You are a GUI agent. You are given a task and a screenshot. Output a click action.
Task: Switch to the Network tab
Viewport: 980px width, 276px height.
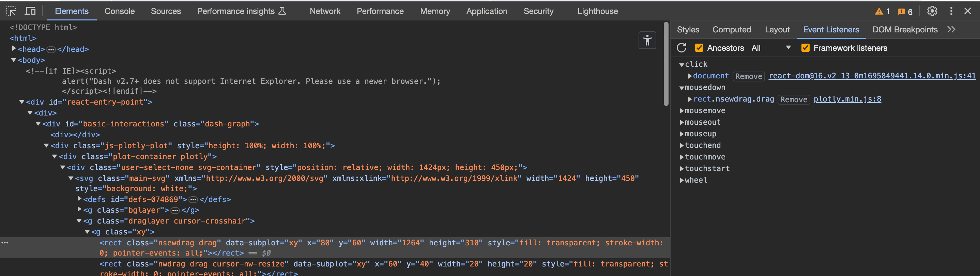click(325, 11)
